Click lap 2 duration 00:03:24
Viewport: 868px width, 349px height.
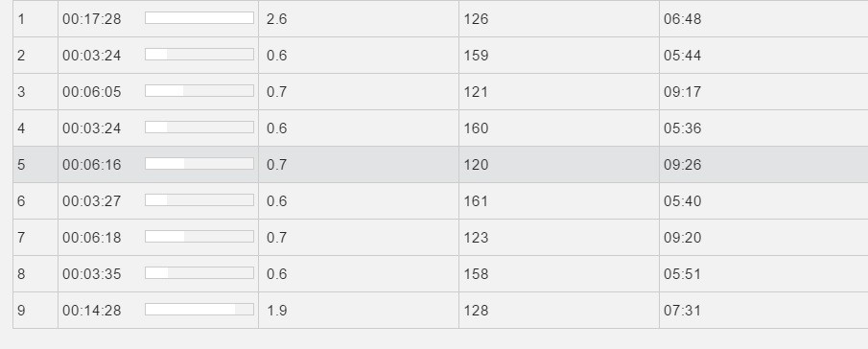92,56
